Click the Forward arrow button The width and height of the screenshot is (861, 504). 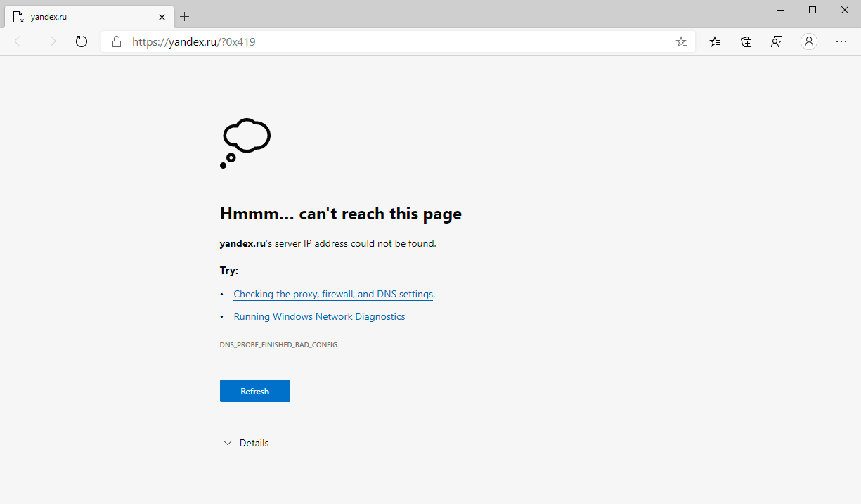(51, 41)
